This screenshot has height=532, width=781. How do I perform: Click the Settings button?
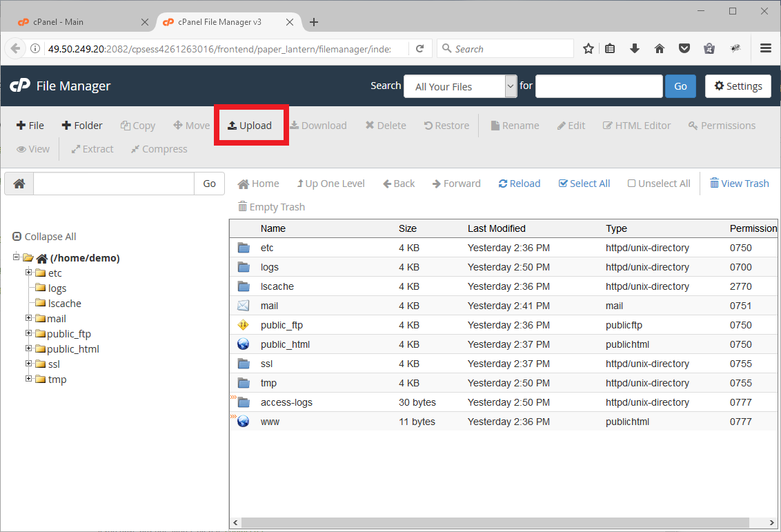point(738,86)
